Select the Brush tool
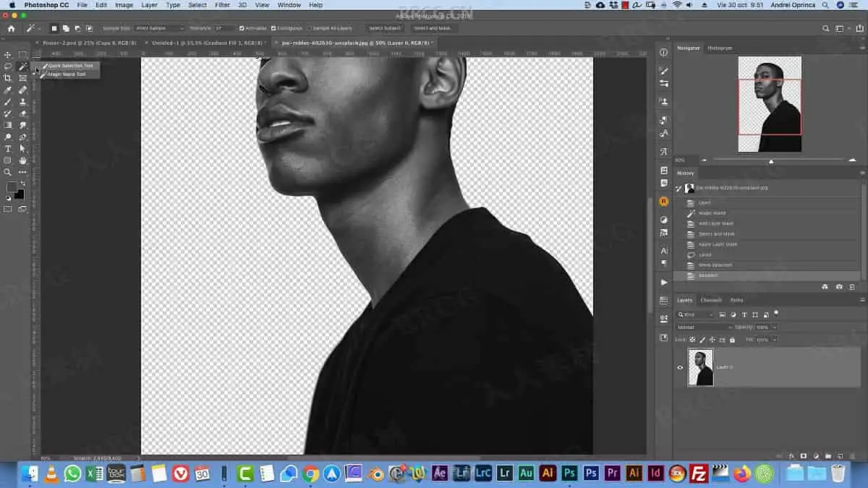 pos(8,102)
